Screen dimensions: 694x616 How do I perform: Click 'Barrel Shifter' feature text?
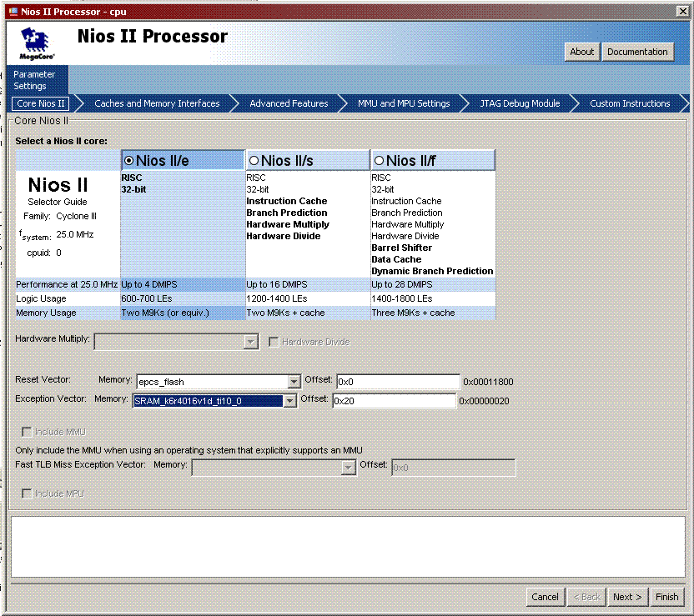[402, 248]
